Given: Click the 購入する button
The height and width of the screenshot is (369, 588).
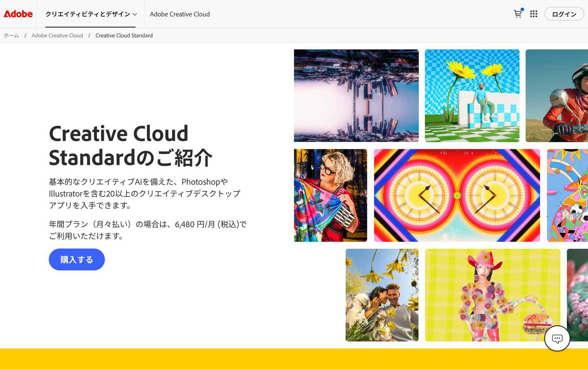Looking at the screenshot, I should click(77, 259).
